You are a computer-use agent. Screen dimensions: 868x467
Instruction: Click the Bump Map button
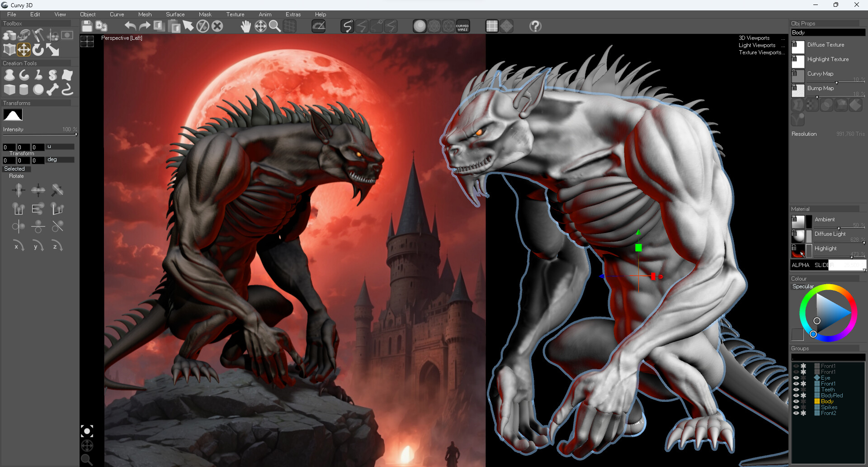(x=820, y=88)
